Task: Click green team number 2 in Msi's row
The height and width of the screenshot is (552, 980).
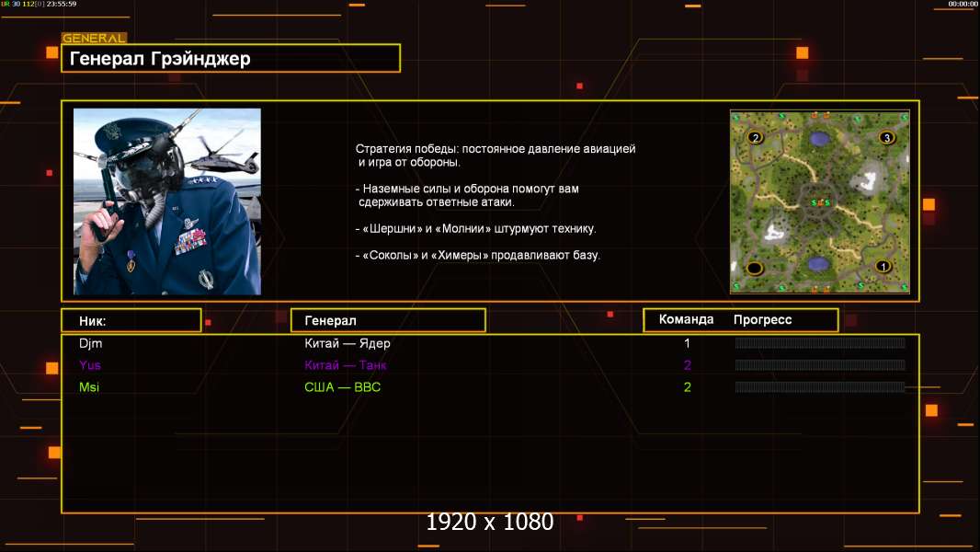Action: pyautogui.click(x=688, y=387)
